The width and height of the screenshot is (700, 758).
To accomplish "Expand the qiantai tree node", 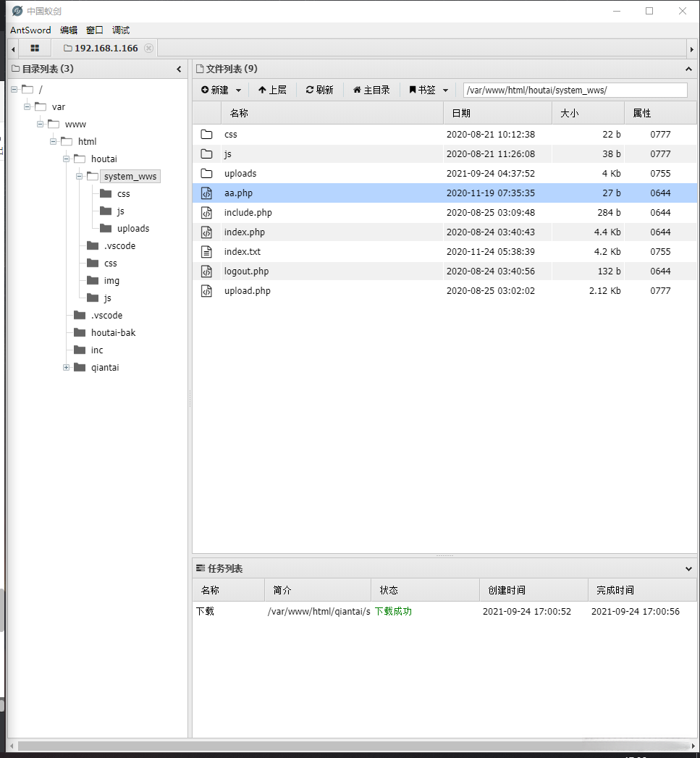I will (66, 367).
